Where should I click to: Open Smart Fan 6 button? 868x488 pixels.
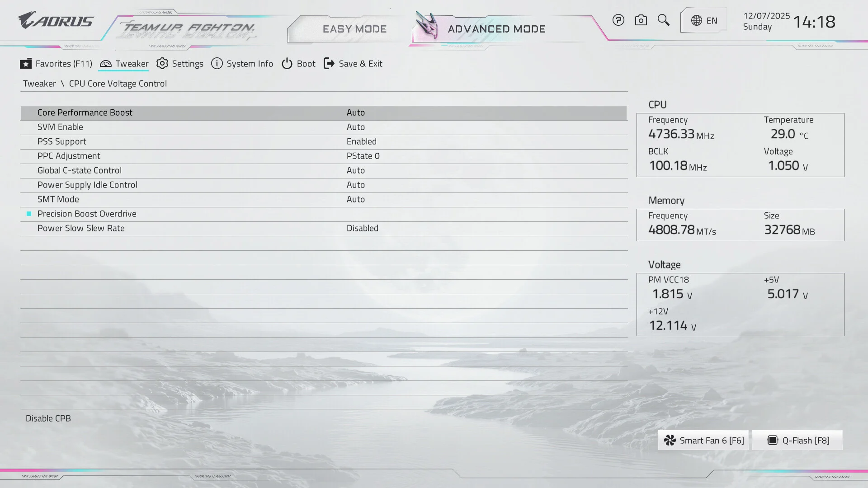pos(703,440)
